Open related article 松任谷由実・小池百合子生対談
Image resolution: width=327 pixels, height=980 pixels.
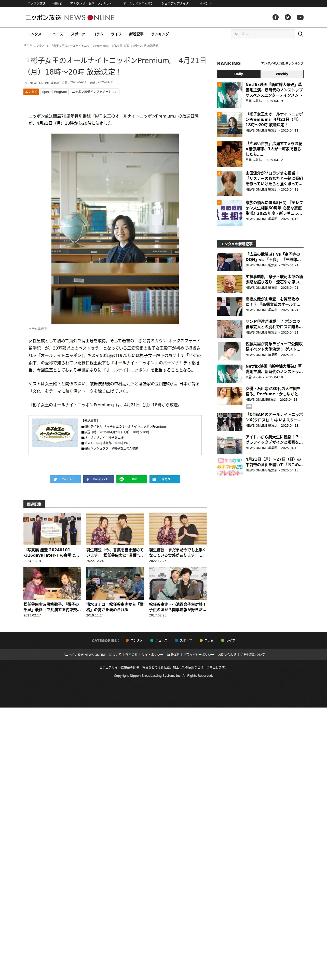pos(178,607)
